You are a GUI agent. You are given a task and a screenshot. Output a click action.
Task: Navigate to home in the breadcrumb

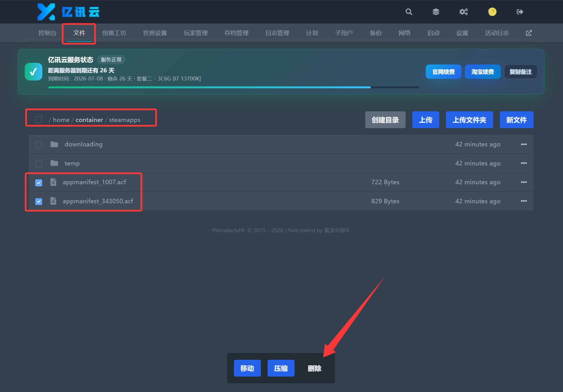click(x=61, y=120)
